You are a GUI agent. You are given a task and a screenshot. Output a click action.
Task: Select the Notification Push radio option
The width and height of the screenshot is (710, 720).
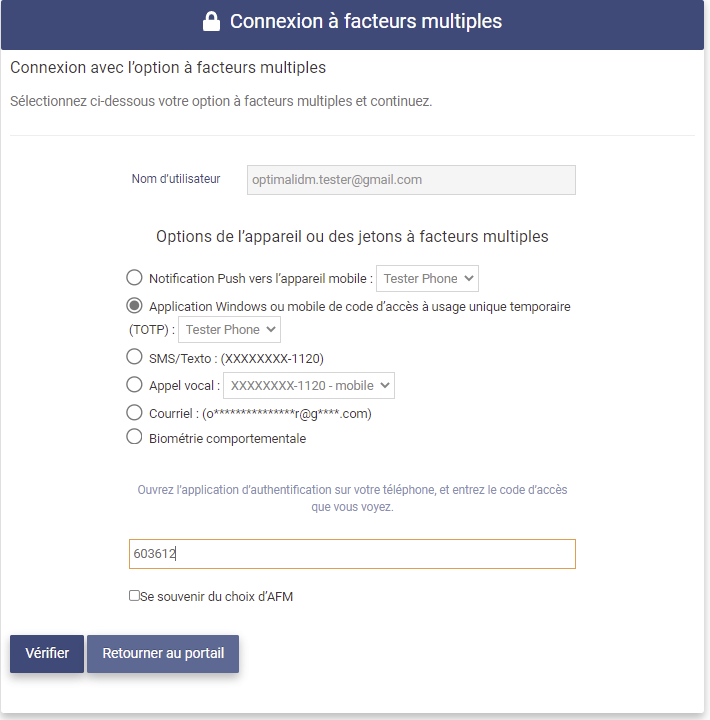[134, 277]
